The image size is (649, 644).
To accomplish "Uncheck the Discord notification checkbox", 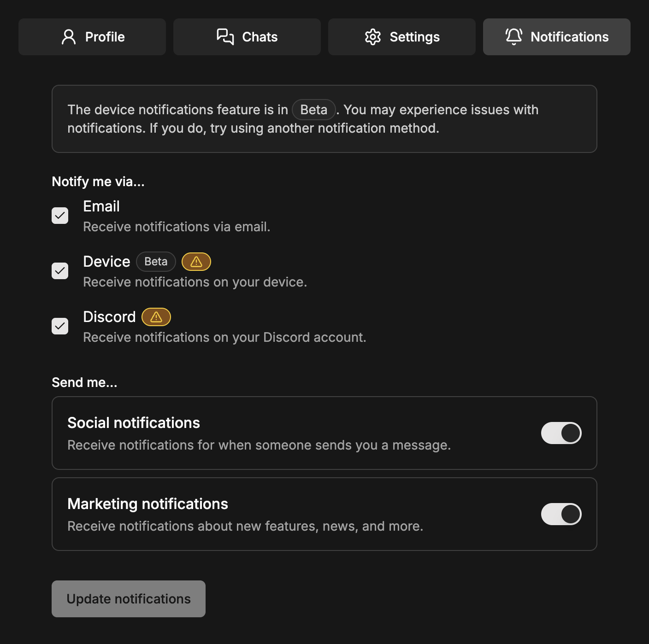I will coord(60,326).
